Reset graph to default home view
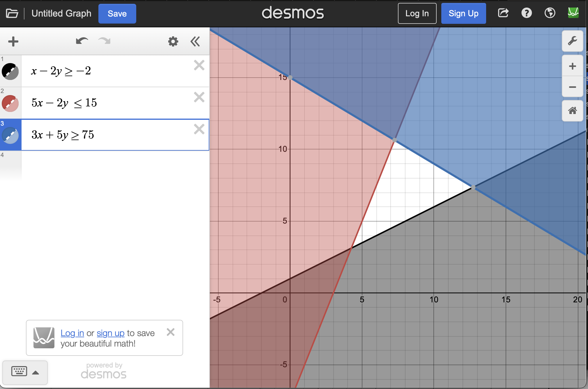The image size is (588, 389). pyautogui.click(x=572, y=111)
